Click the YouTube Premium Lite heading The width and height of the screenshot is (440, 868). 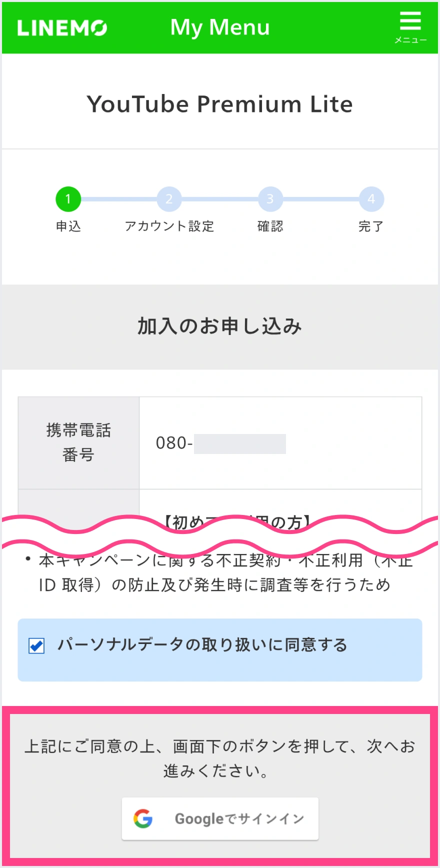point(220,104)
